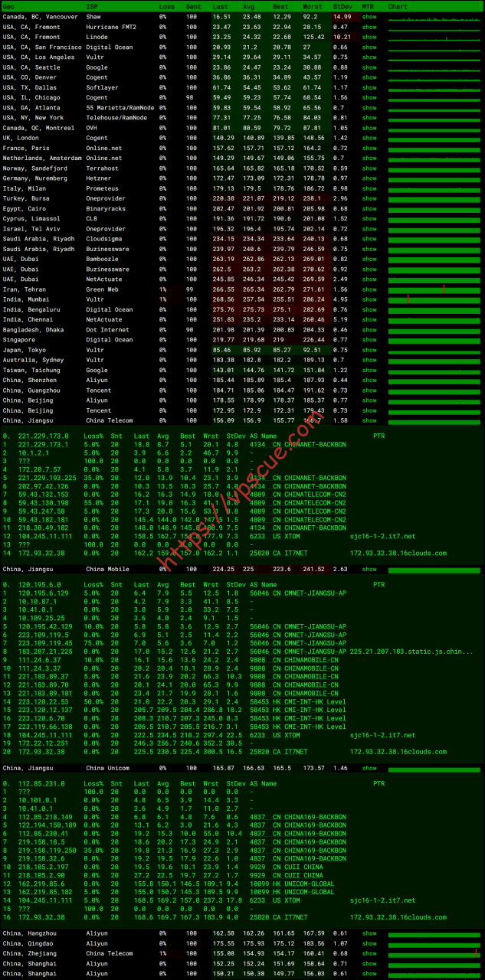Show MTR for Dubai NetActuate row
Screen dimensions: 485x980
(369, 279)
